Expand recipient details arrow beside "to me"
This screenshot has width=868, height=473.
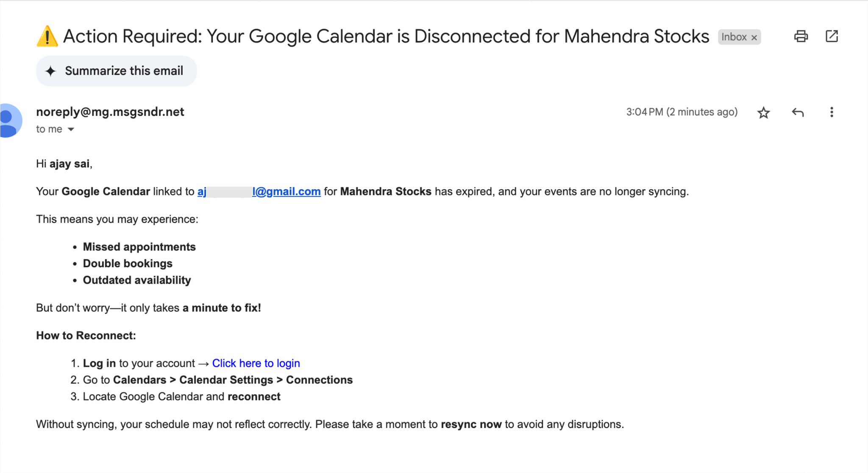pos(71,129)
